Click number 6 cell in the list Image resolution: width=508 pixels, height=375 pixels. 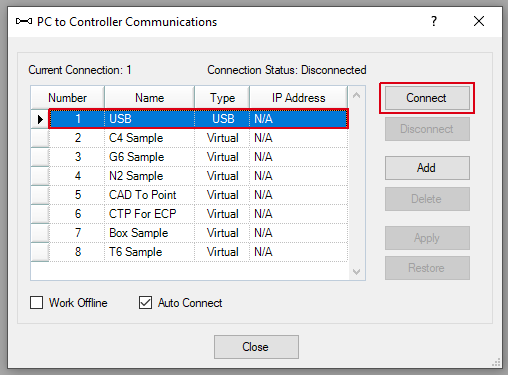pyautogui.click(x=77, y=214)
